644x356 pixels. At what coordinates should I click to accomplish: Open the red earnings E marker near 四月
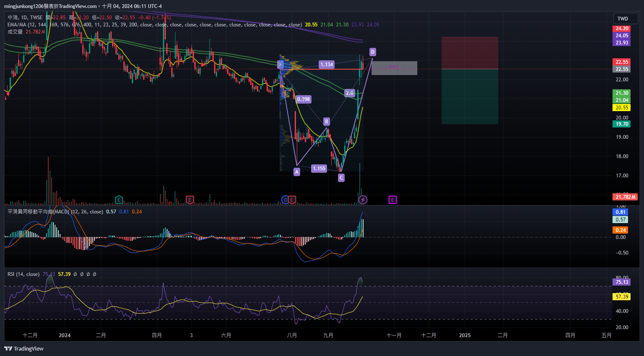pyautogui.click(x=190, y=200)
